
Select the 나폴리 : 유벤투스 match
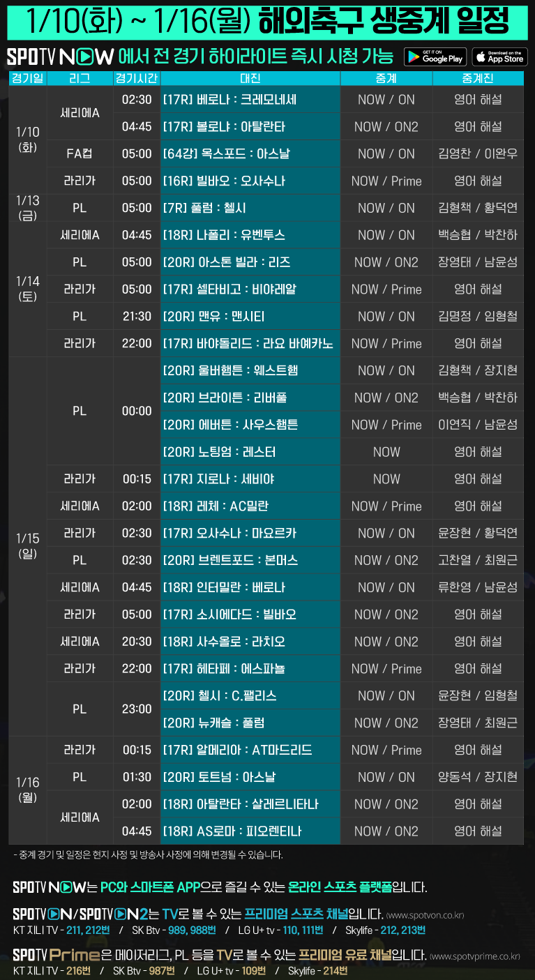click(250, 235)
